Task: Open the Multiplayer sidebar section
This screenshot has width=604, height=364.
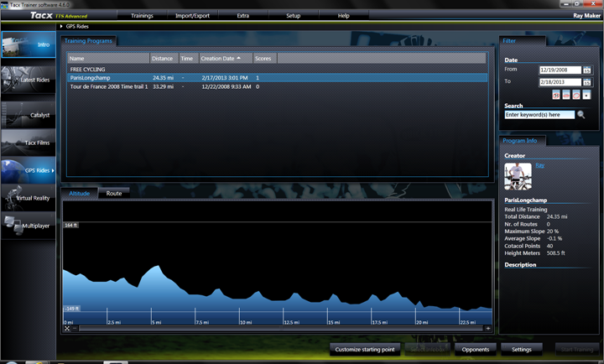Action: pyautogui.click(x=29, y=226)
